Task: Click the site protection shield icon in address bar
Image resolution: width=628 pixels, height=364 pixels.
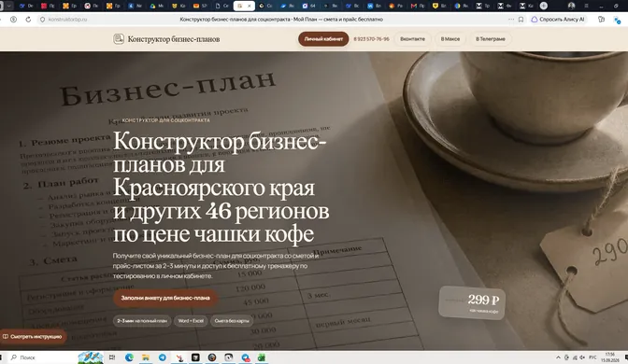Action: [x=42, y=20]
